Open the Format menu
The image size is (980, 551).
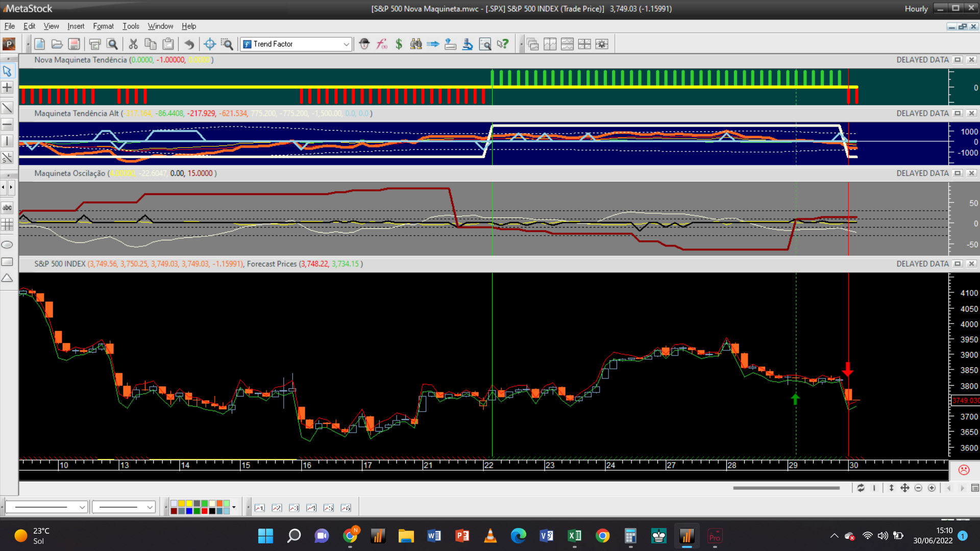click(x=103, y=26)
